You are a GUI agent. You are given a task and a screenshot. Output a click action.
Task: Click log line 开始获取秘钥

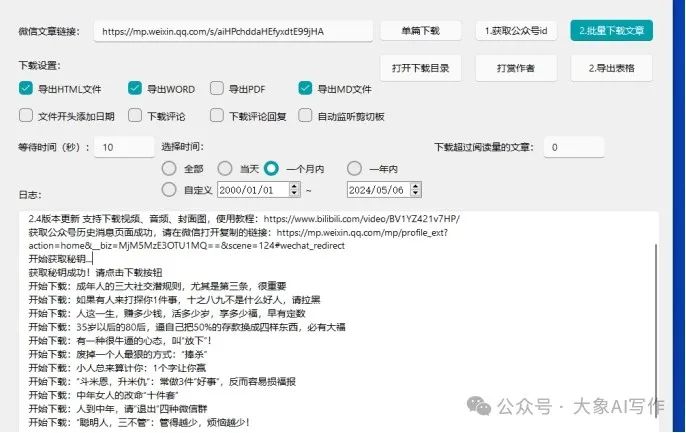click(x=60, y=259)
